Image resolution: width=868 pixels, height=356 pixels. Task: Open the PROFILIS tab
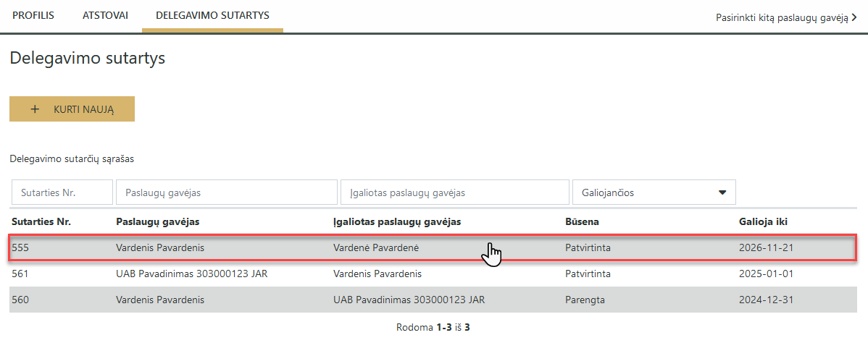[x=33, y=15]
